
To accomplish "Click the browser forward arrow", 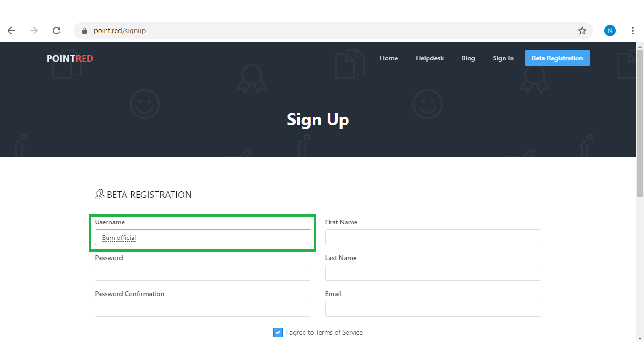I will 33,30.
